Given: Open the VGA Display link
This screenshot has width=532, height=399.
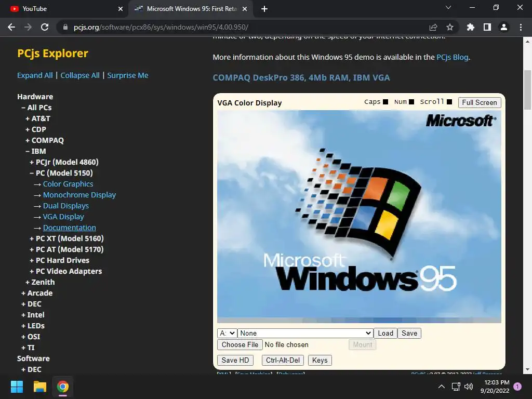Looking at the screenshot, I should click(x=63, y=217).
